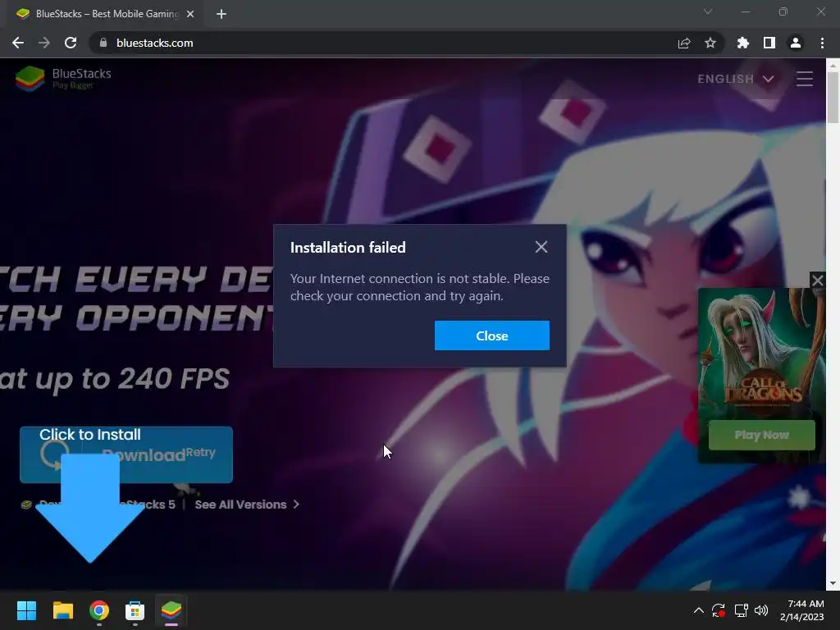Open a new tab with plus button
This screenshot has height=630, width=840.
pos(221,14)
